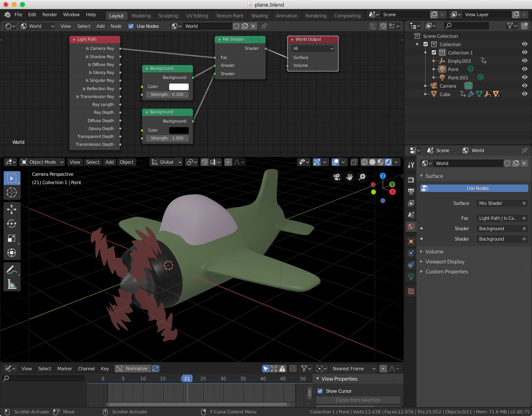Select the Annotate pencil tool
The height and width of the screenshot is (416, 532).
12,270
